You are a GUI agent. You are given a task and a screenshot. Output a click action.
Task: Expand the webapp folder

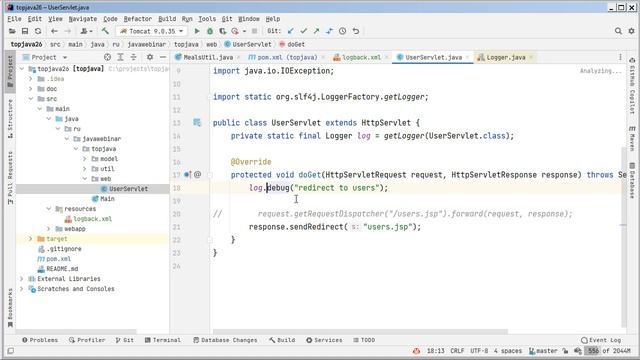(49, 229)
